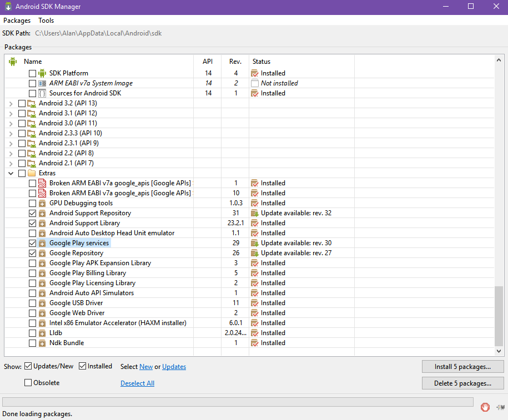Collapse the Extras group

point(11,173)
